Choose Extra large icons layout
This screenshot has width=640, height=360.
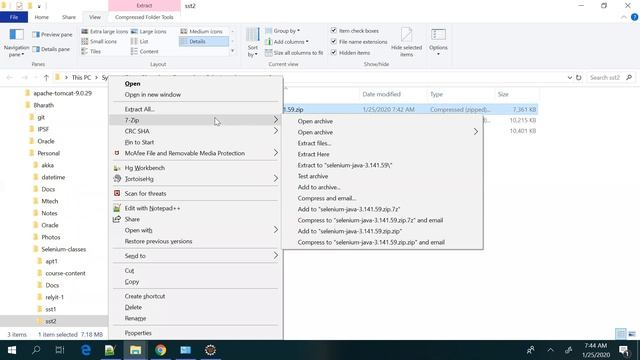[x=104, y=31]
